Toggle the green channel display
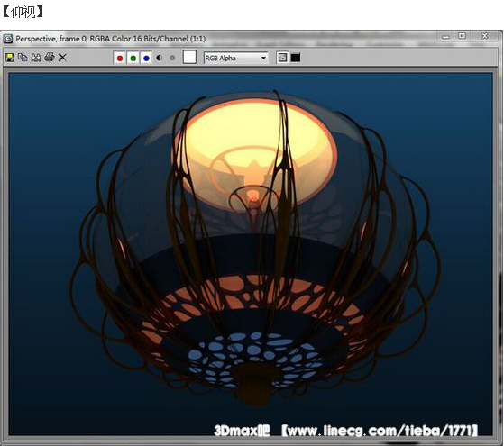This screenshot has width=504, height=446. (133, 59)
